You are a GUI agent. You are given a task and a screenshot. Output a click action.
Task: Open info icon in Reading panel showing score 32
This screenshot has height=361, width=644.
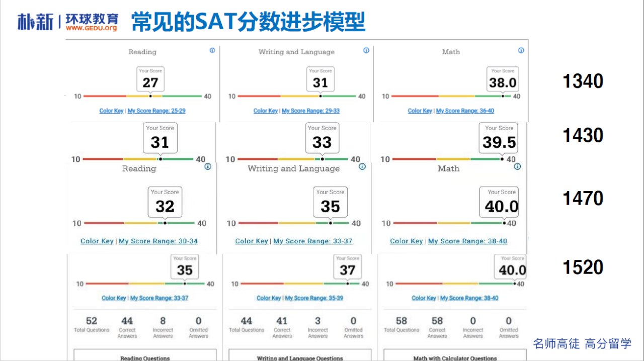(x=207, y=167)
